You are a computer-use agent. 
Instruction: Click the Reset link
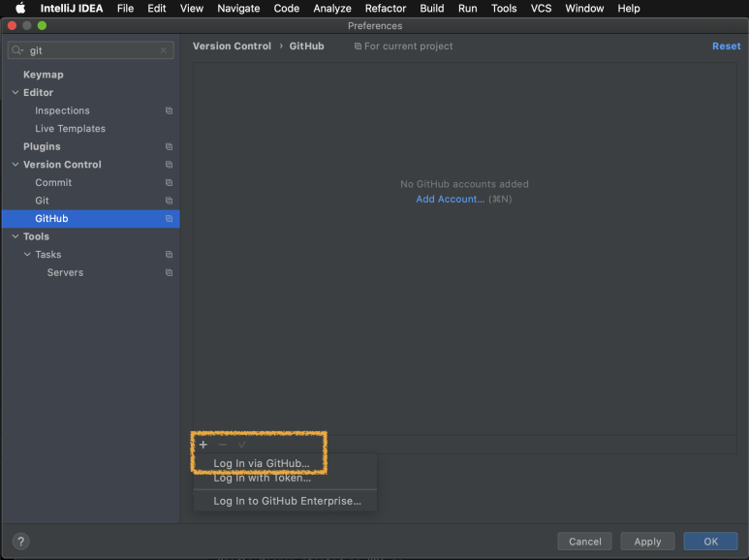pos(726,47)
